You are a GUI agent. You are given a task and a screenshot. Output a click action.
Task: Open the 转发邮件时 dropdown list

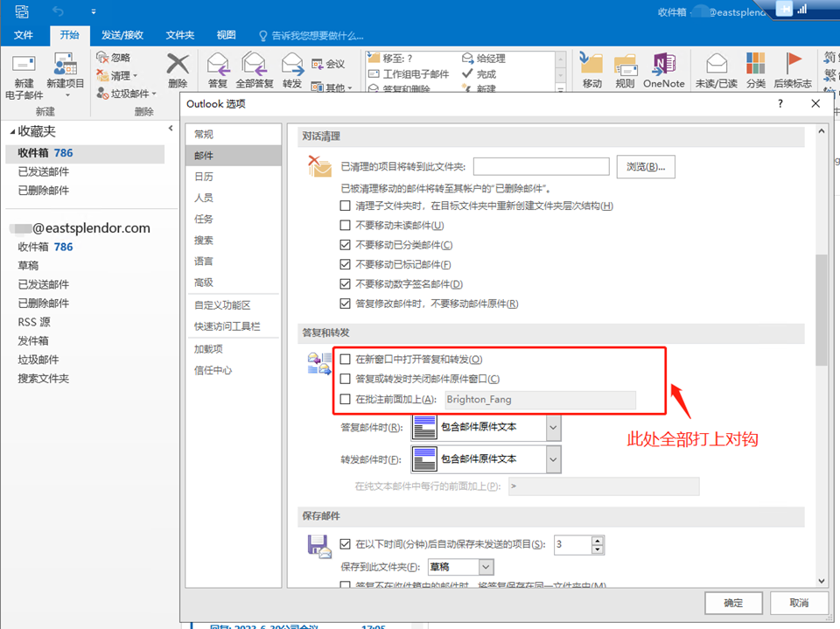pyautogui.click(x=552, y=458)
